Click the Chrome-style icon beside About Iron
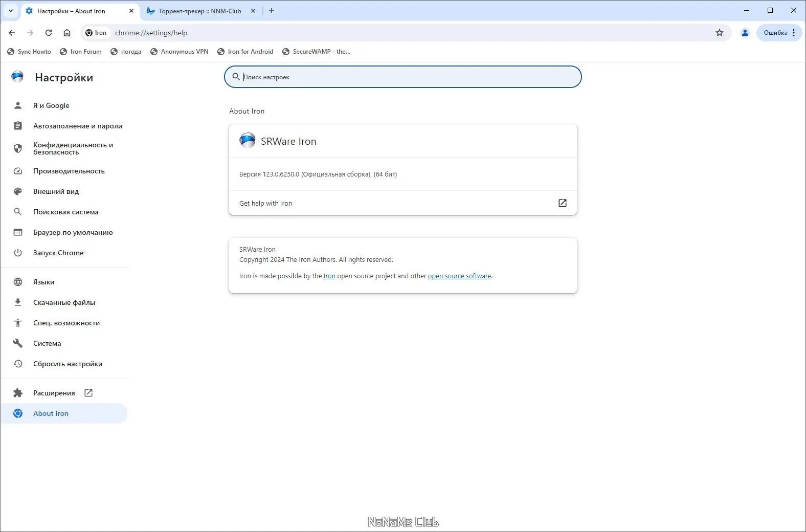806x532 pixels. [x=18, y=413]
